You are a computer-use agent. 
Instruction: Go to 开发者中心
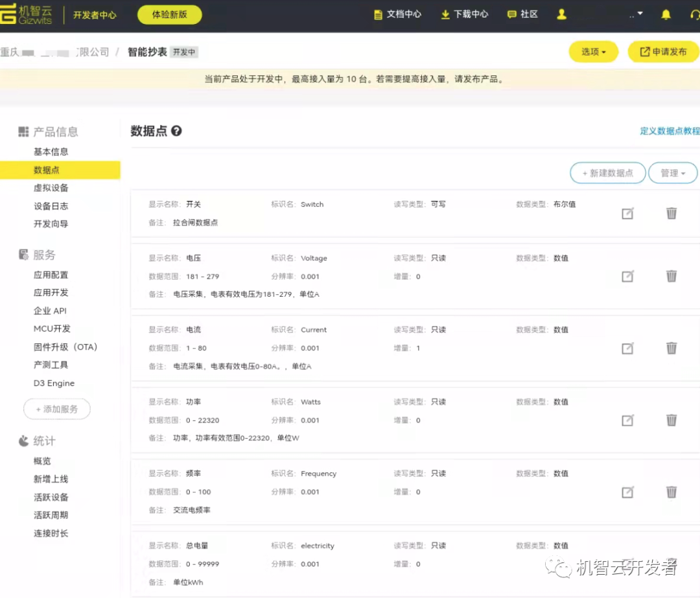[x=95, y=15]
